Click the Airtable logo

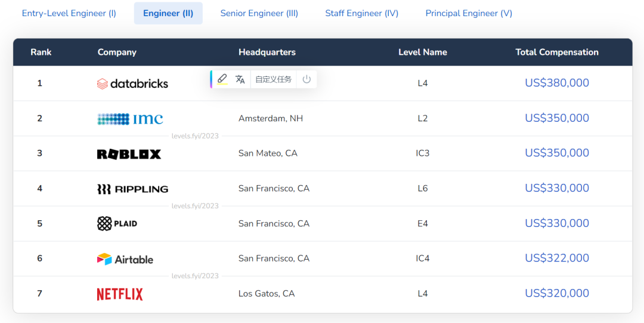point(125,259)
